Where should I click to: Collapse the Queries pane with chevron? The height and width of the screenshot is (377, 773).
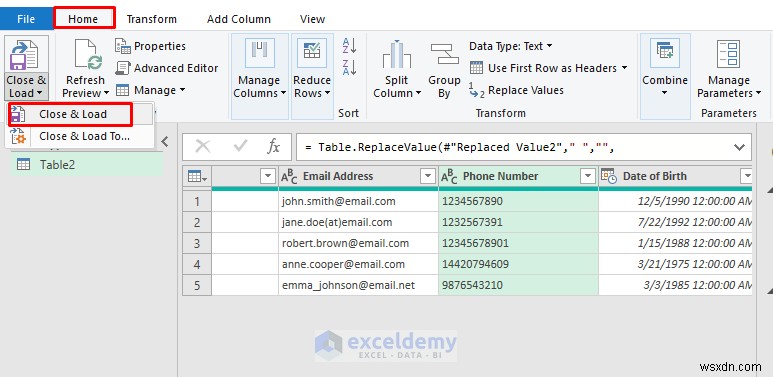pyautogui.click(x=165, y=141)
